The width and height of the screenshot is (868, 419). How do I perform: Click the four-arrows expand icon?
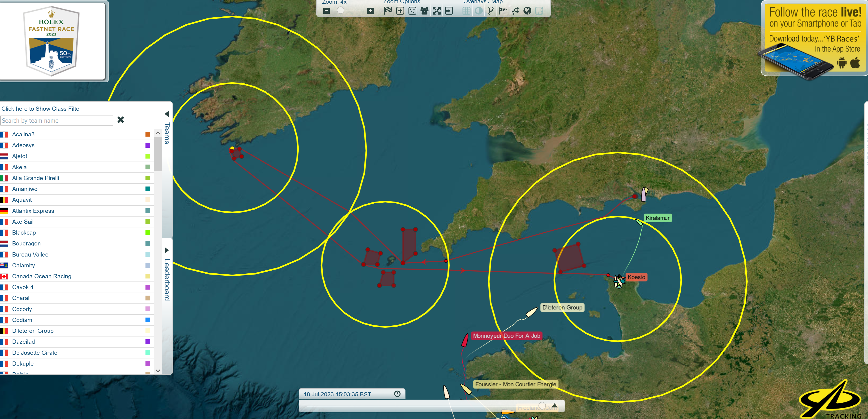(x=436, y=11)
